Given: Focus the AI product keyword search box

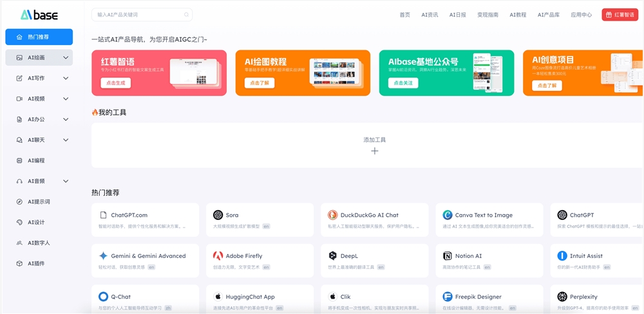Looking at the screenshot, I should 138,14.
